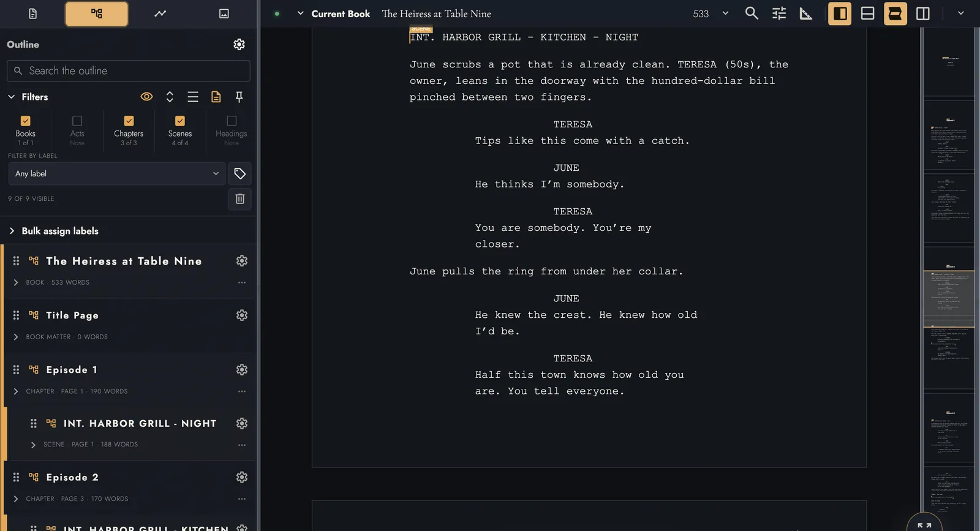
Task: Open settings gear for Episode 1
Action: pyautogui.click(x=242, y=370)
